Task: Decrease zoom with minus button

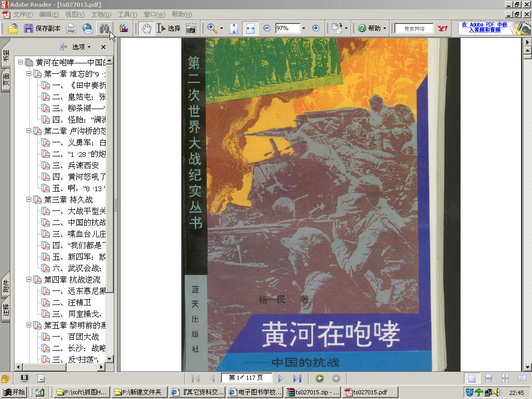Action: click(x=267, y=28)
